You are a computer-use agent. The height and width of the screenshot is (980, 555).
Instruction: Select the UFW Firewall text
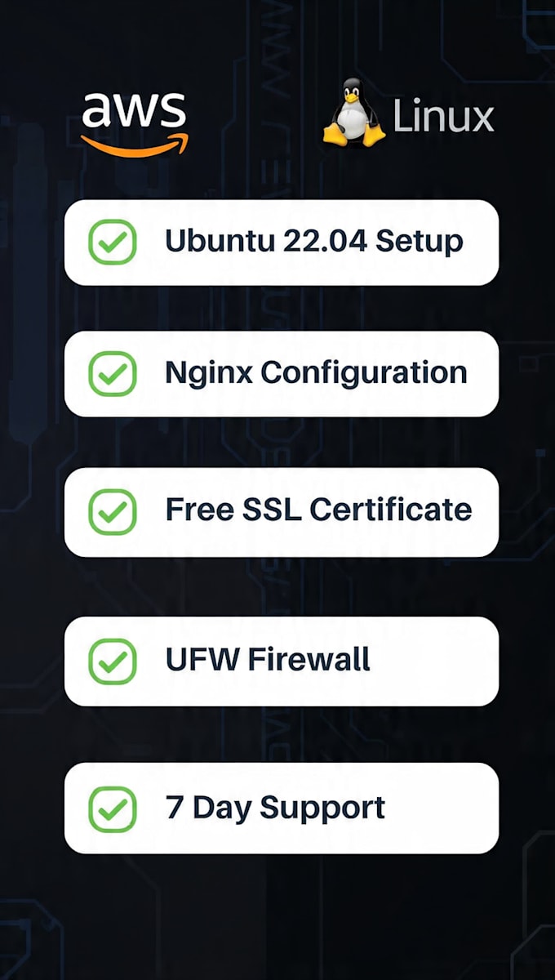click(268, 659)
